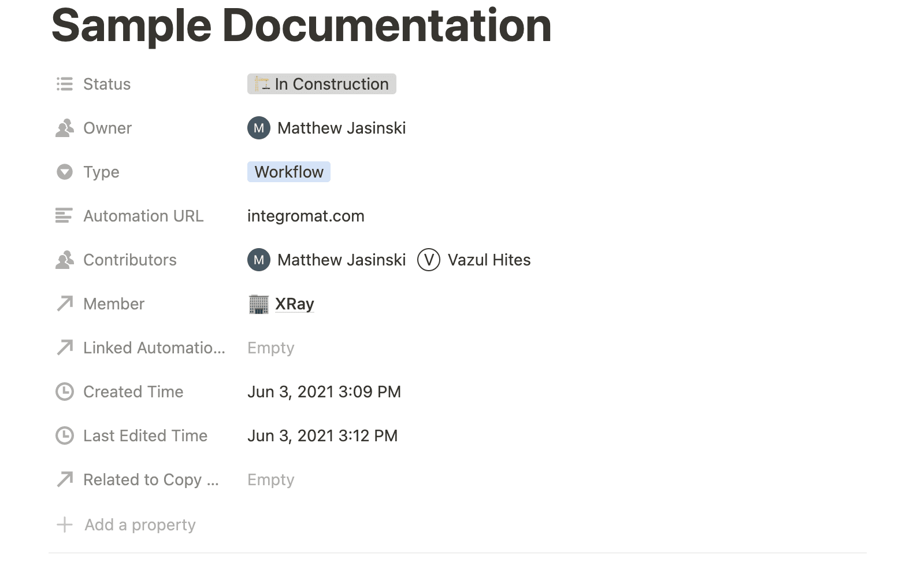Click the Last Edited Time clock icon

[64, 436]
